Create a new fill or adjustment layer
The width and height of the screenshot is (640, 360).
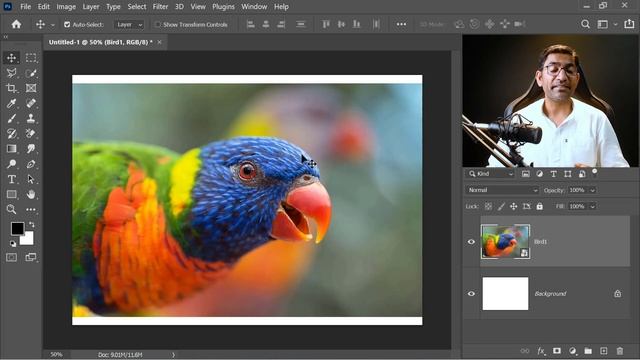(x=573, y=351)
